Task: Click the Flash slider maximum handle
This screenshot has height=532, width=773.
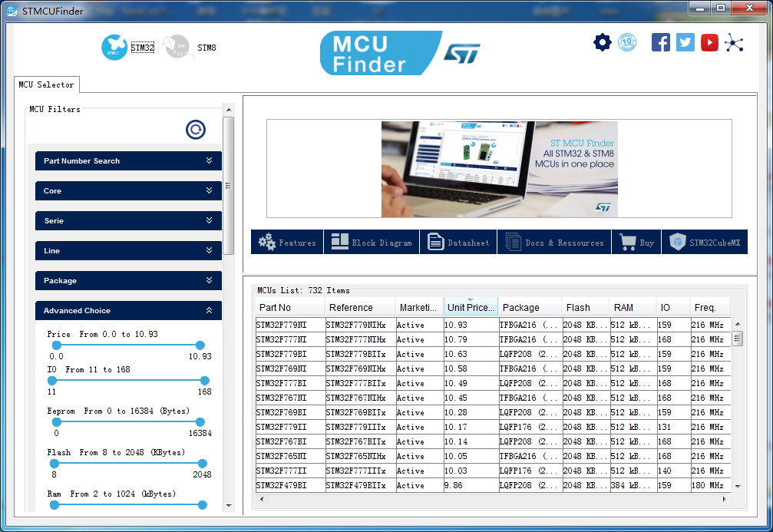Action: (202, 464)
